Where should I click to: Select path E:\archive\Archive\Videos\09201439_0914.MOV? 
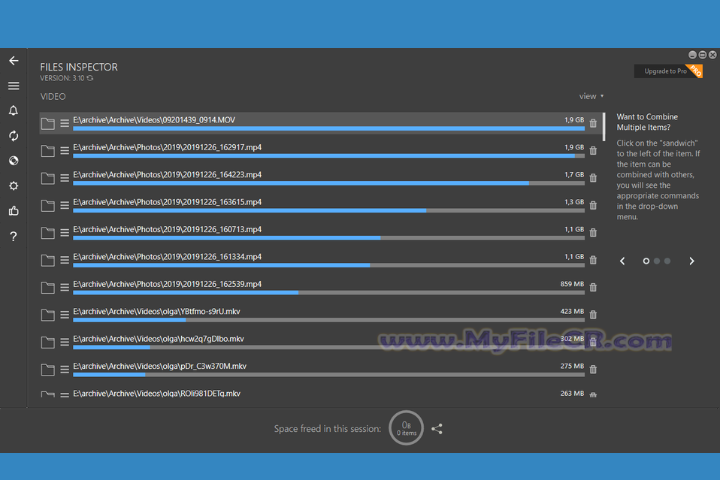click(154, 120)
